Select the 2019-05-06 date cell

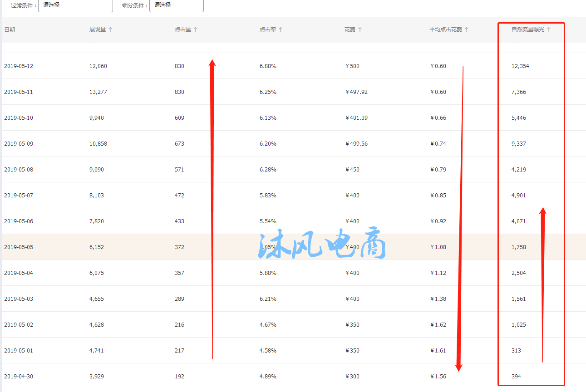click(x=19, y=221)
